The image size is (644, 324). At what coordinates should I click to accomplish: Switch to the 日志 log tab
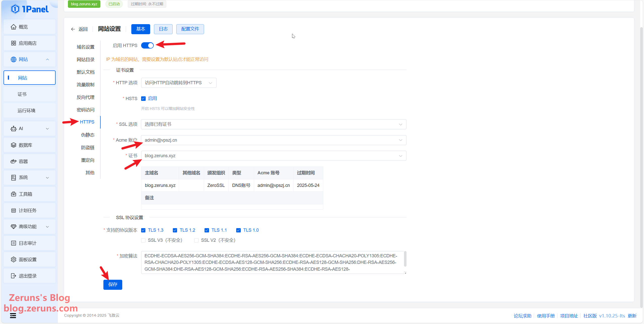[x=163, y=29]
